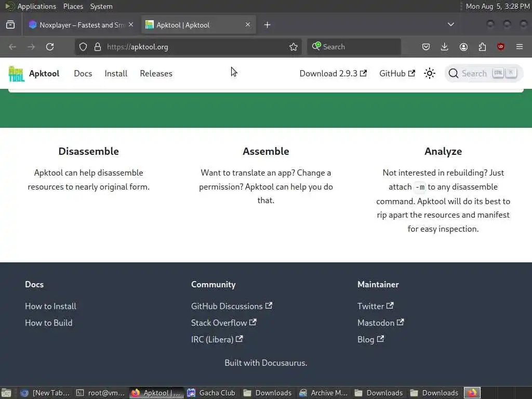Click the uBlock Origin extension icon
532x399 pixels.
(501, 47)
